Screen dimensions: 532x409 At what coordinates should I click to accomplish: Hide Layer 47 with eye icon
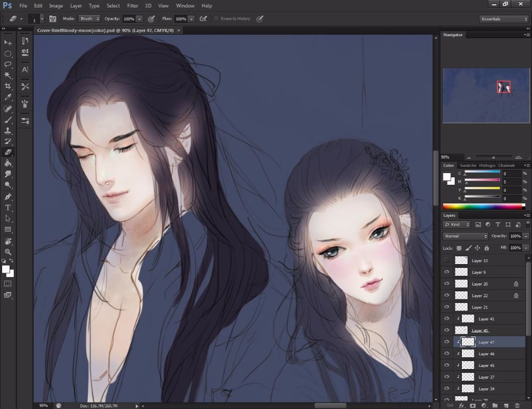[x=447, y=342]
